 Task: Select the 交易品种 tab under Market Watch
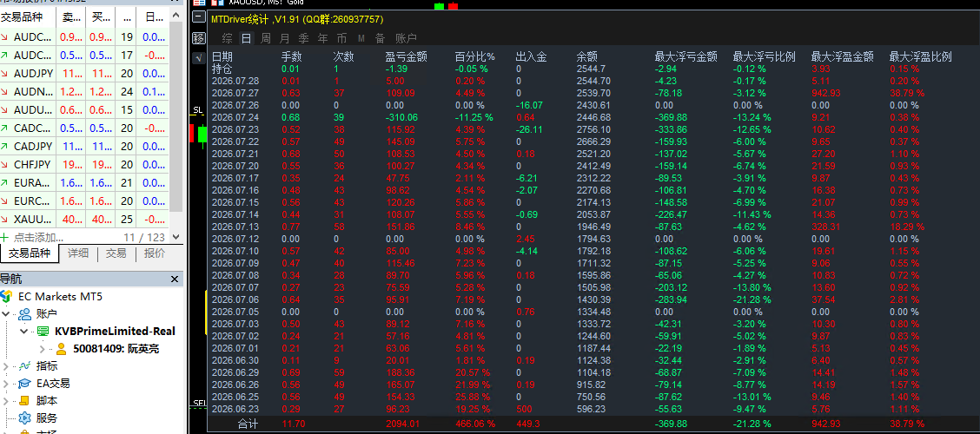coord(29,253)
